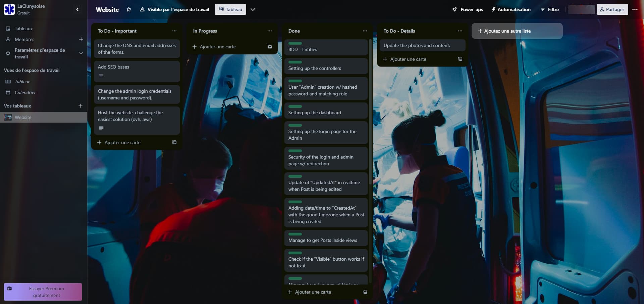Viewport: 644px width, 304px height.
Task: Open To Do - Details list menu
Action: click(x=460, y=31)
